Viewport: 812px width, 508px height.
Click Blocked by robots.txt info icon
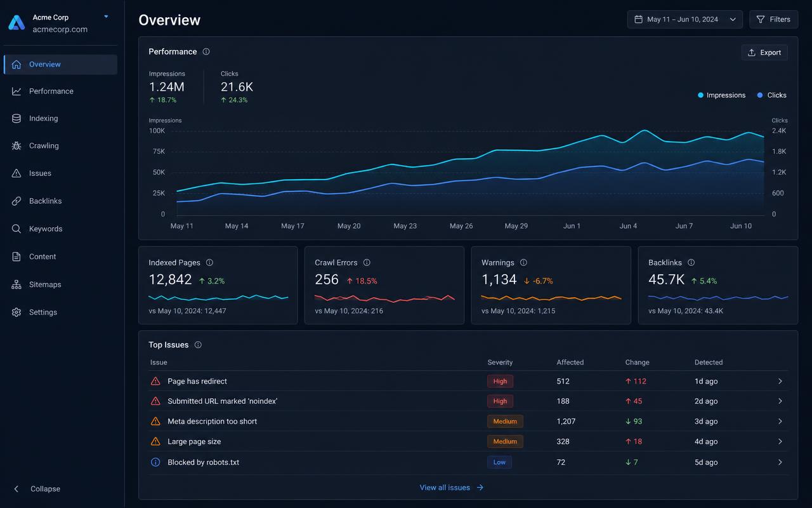click(x=155, y=462)
